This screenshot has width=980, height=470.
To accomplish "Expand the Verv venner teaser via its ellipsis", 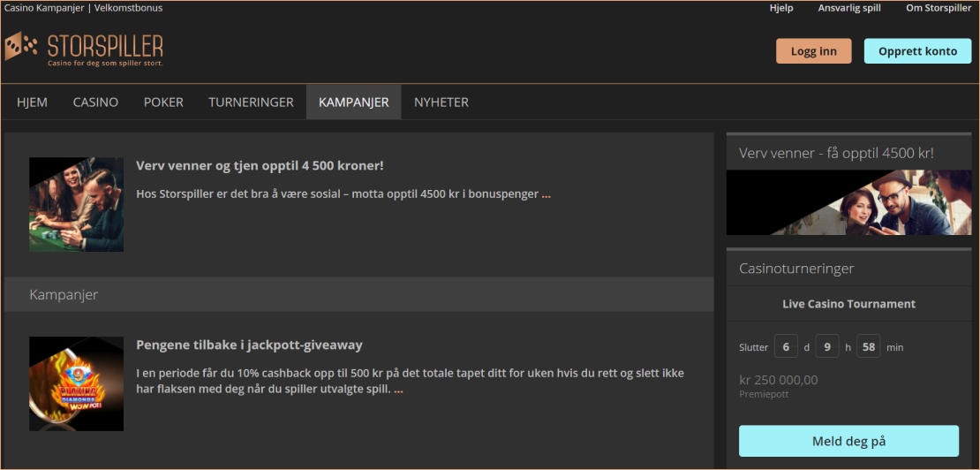I will pyautogui.click(x=547, y=194).
